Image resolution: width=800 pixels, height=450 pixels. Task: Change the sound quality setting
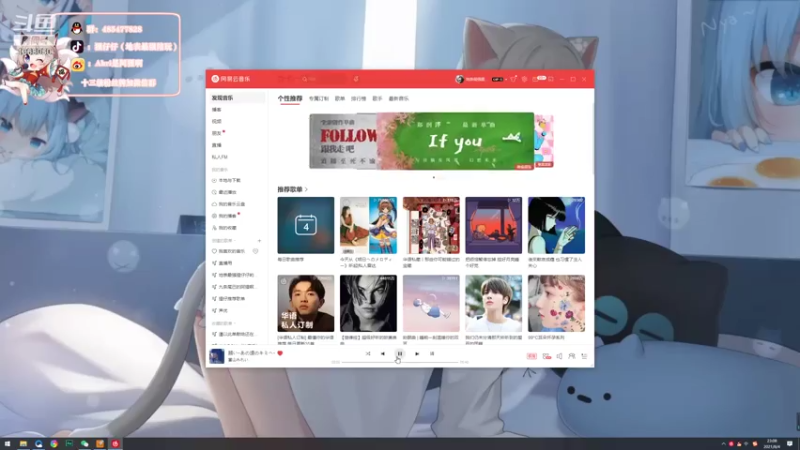532,356
